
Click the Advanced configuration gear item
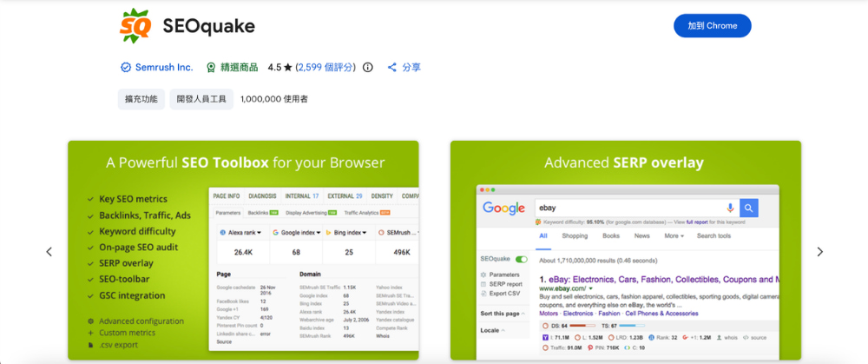pos(135,321)
